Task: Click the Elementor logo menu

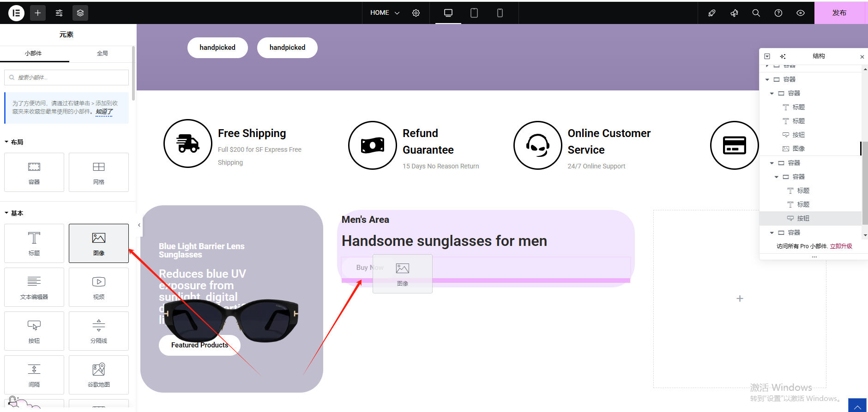Action: [16, 13]
